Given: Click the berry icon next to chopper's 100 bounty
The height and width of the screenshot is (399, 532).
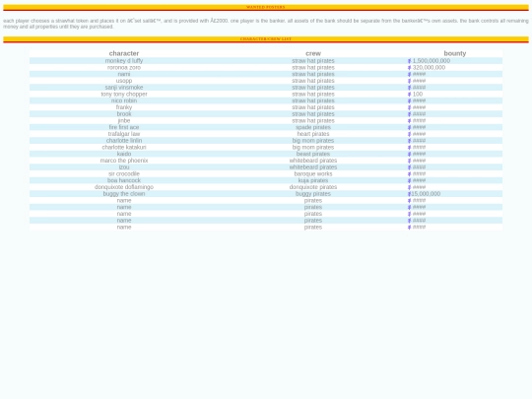Looking at the screenshot, I should click(x=409, y=95).
